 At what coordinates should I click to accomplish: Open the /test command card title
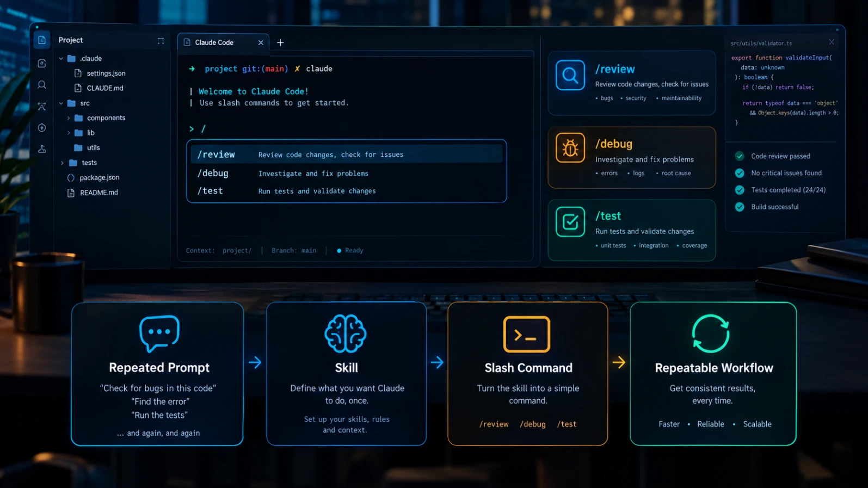[608, 216]
